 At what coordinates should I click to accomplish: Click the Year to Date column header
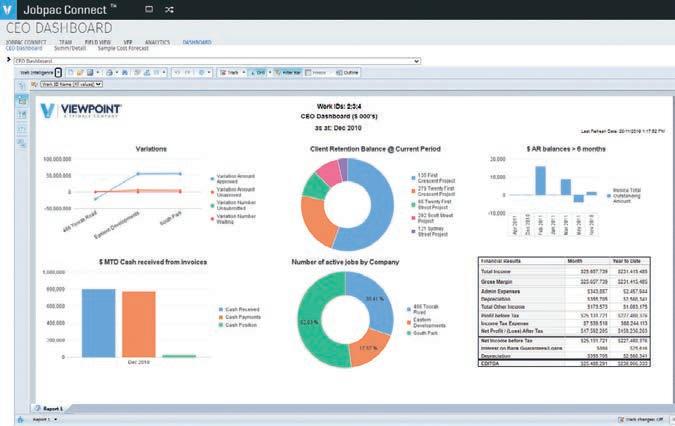pyautogui.click(x=626, y=261)
